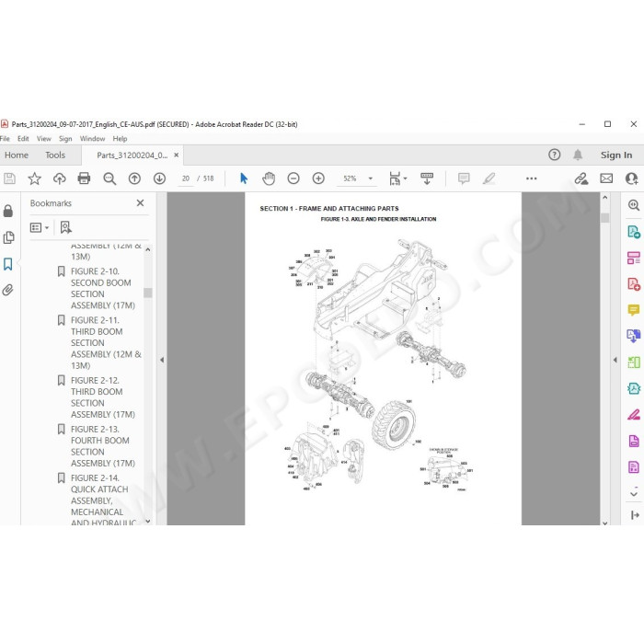The width and height of the screenshot is (644, 644).
Task: Go to previous page arrow
Action: tap(134, 178)
